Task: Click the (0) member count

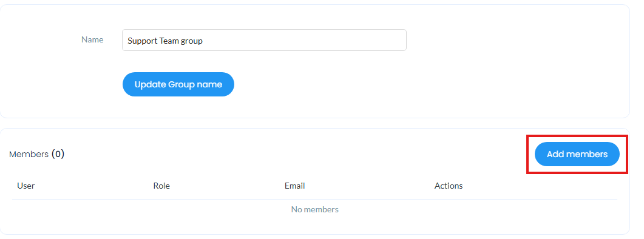Action: 58,154
